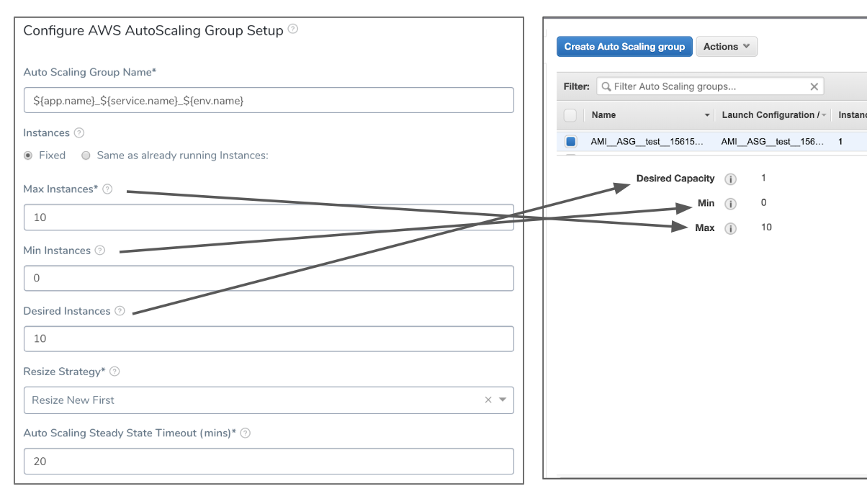
Task: Open help for Configure AWS AutoScaling Group Setup
Action: coord(292,30)
